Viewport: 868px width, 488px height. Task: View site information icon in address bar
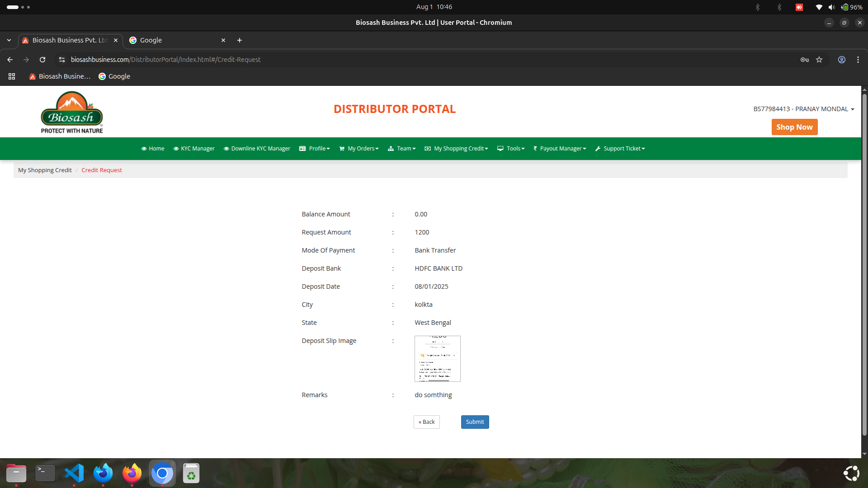[x=62, y=60]
